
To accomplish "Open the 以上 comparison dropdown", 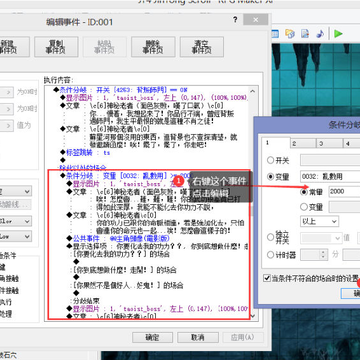I will pos(319,221).
